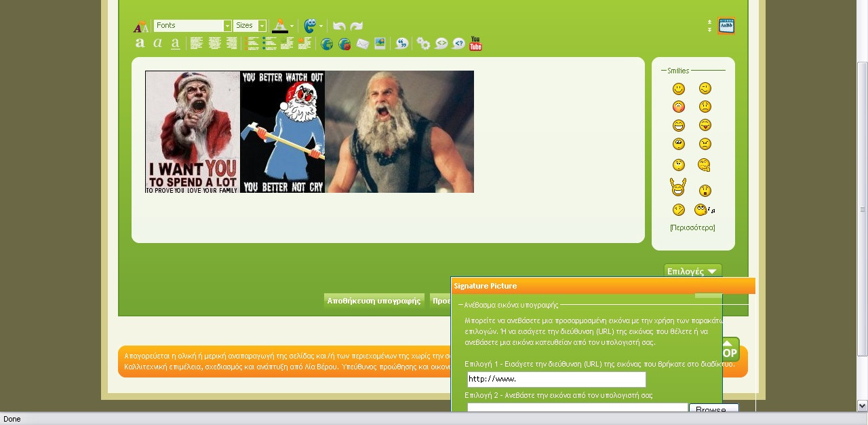This screenshot has width=868, height=425.
Task: Increase the text indent
Action: 304,43
